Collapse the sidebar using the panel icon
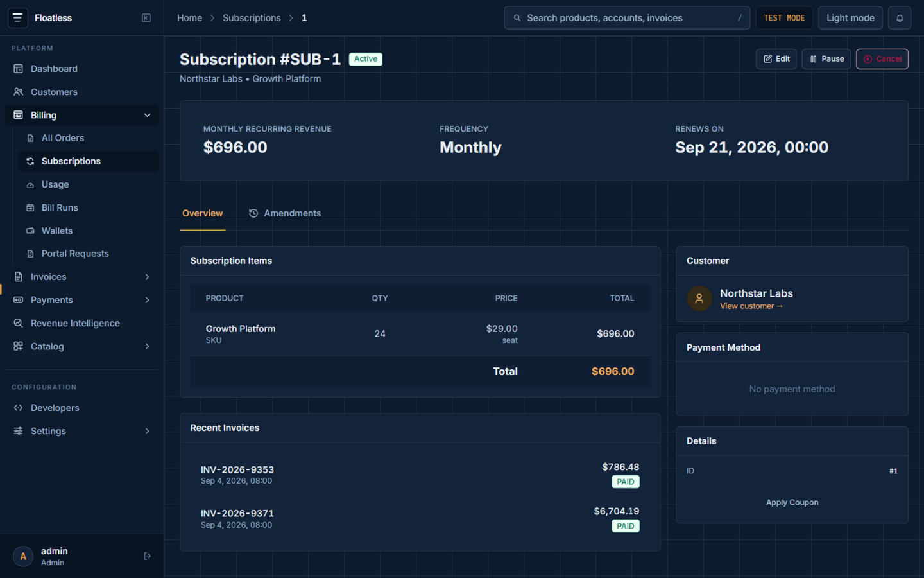 click(146, 18)
